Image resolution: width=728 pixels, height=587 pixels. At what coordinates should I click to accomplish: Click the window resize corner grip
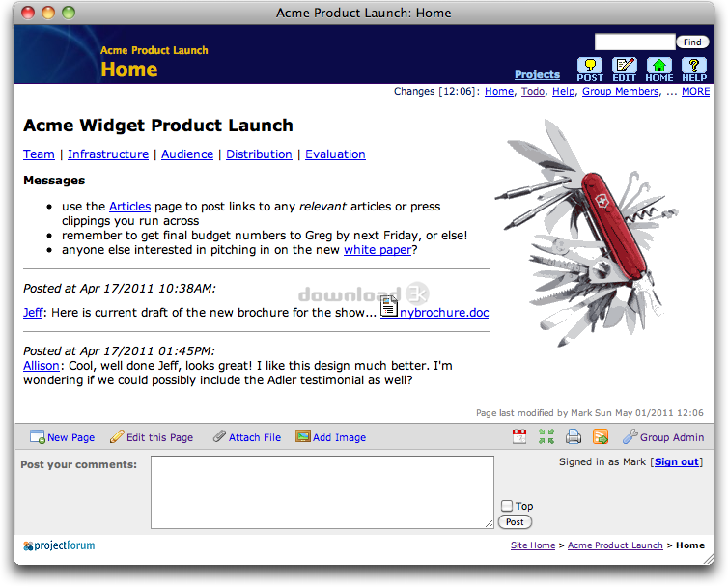pyautogui.click(x=709, y=559)
